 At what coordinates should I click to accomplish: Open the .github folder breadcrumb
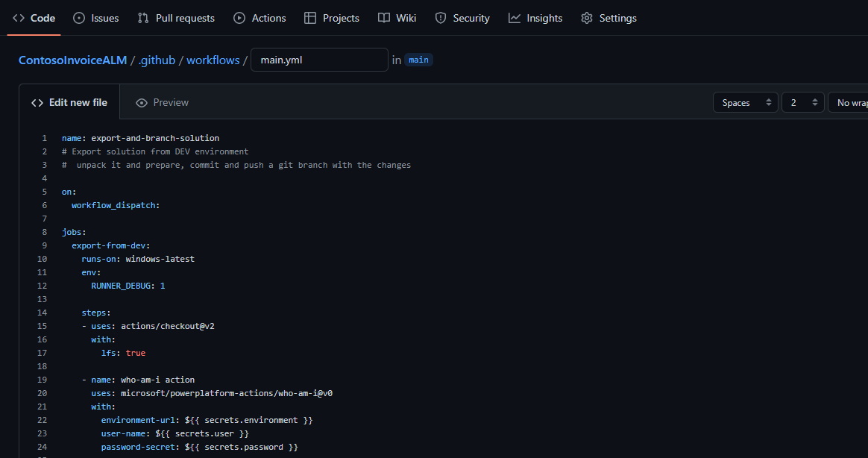pos(157,60)
